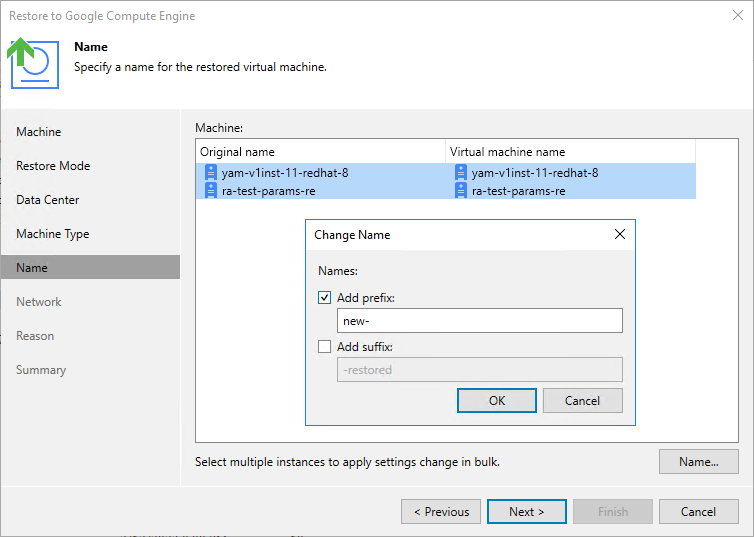Open the Machine step in sidebar

pos(39,132)
